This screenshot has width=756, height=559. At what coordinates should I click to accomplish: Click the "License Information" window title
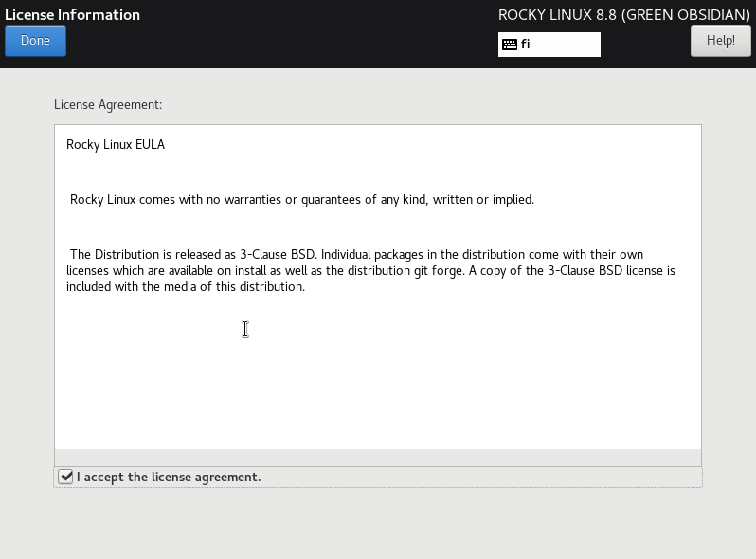click(72, 15)
